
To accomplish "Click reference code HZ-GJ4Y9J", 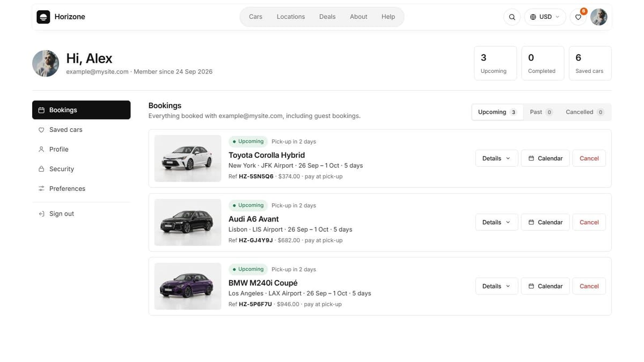I will click(x=256, y=240).
